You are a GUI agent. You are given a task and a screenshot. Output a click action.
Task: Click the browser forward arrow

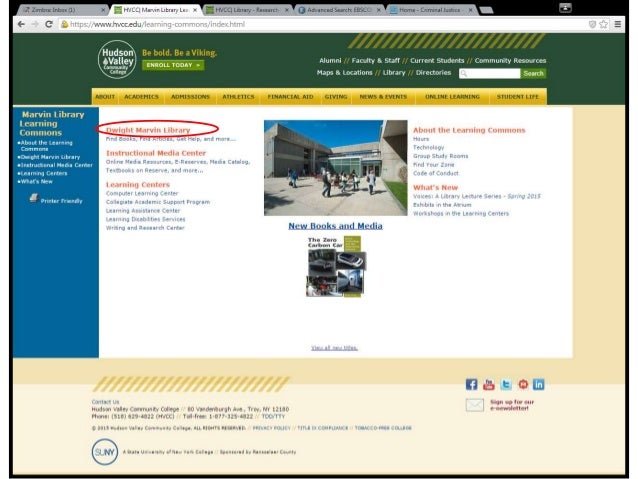click(35, 24)
